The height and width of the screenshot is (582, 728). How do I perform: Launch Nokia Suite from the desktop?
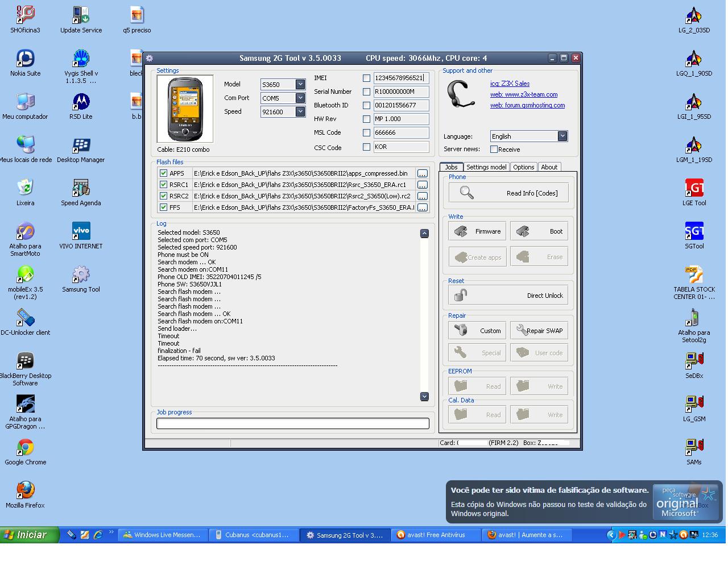click(25, 63)
